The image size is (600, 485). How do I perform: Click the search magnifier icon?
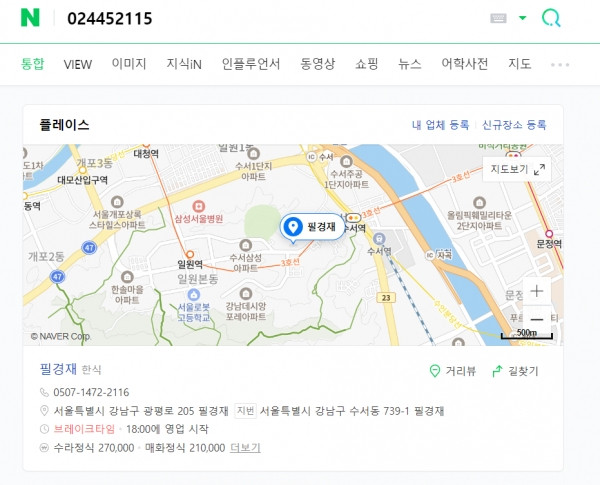[x=551, y=18]
